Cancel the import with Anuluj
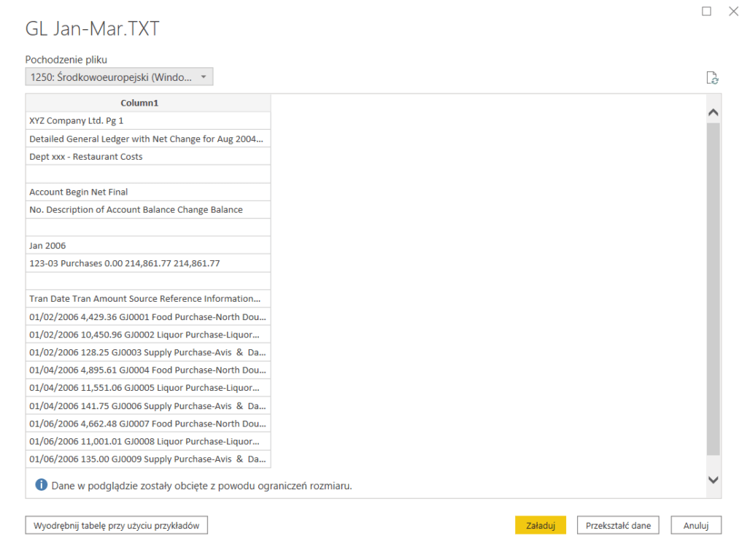The height and width of the screenshot is (560, 747). tap(695, 525)
